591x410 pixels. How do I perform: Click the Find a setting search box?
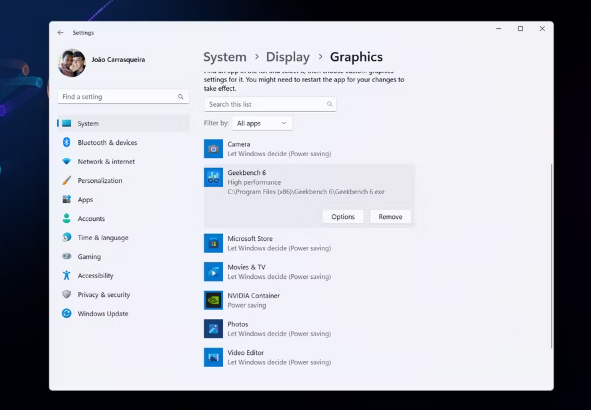pos(123,97)
